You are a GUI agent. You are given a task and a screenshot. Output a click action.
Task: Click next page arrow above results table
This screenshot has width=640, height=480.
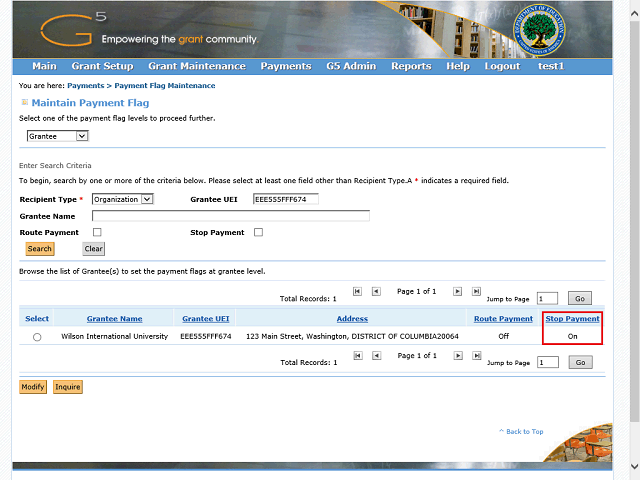click(x=457, y=292)
